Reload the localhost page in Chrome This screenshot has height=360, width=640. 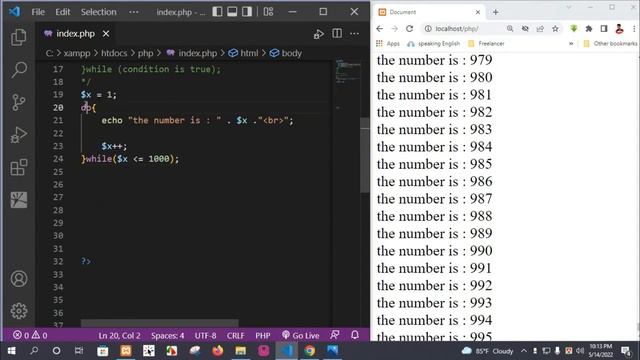[x=409, y=29]
